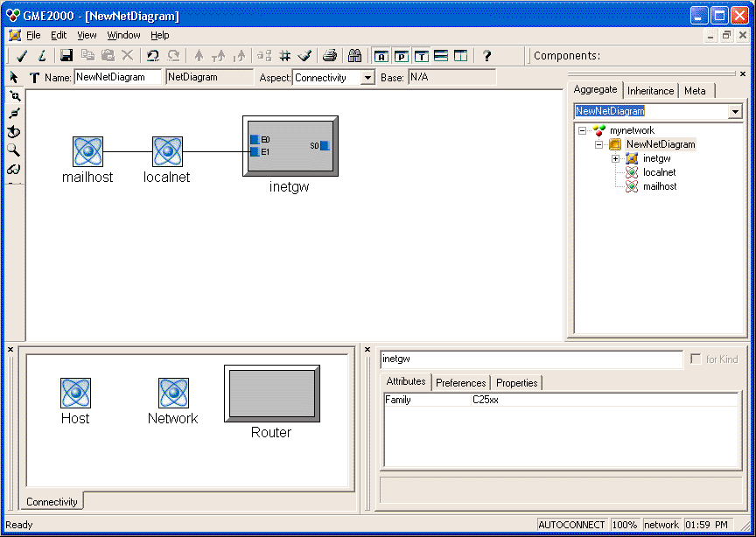Click the bold T icon beside Name
Viewport: 756px width, 537px height.
coord(34,77)
